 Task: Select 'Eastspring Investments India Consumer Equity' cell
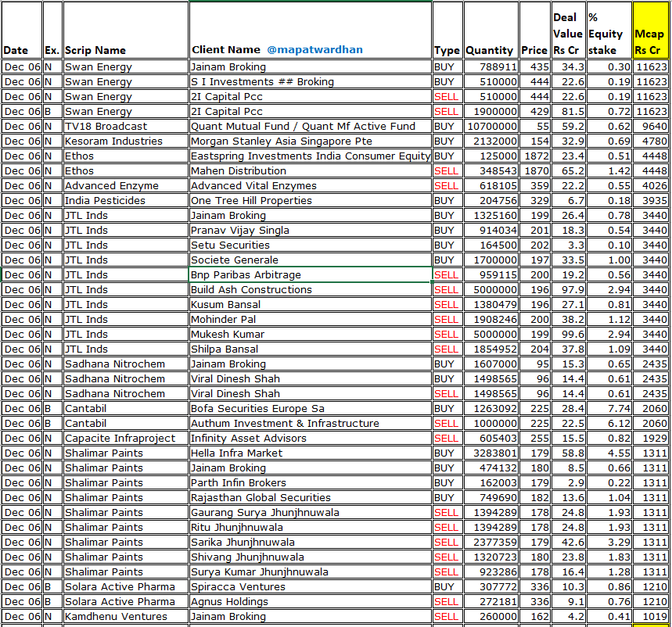(x=311, y=156)
